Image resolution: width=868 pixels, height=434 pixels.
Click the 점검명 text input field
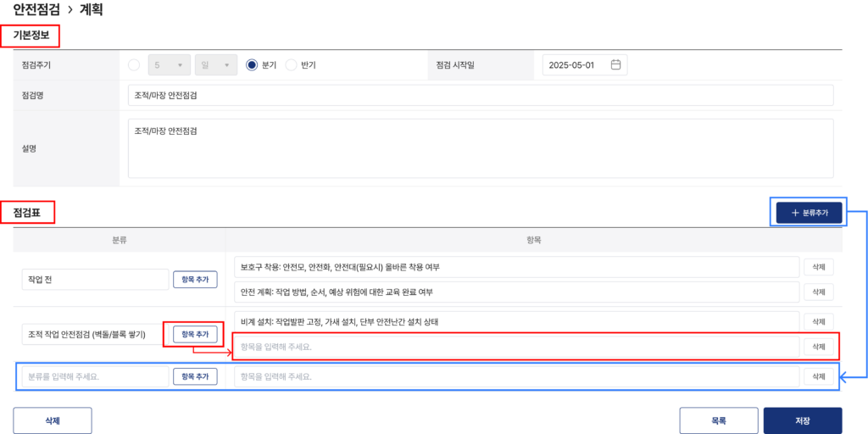481,95
